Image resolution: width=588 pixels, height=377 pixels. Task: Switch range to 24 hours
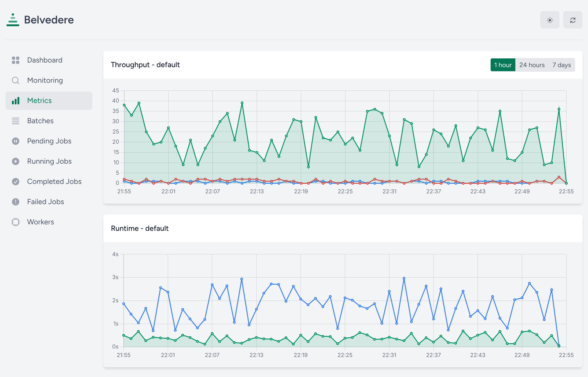click(x=532, y=65)
